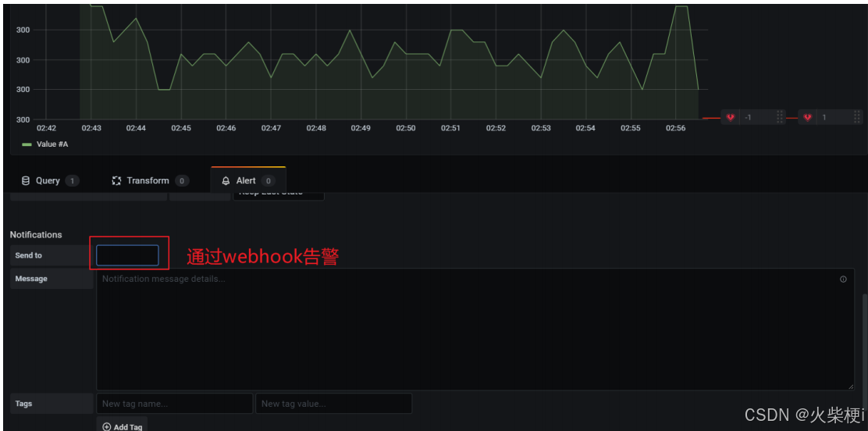Click the grip dots on the 1 threshold handle

858,117
